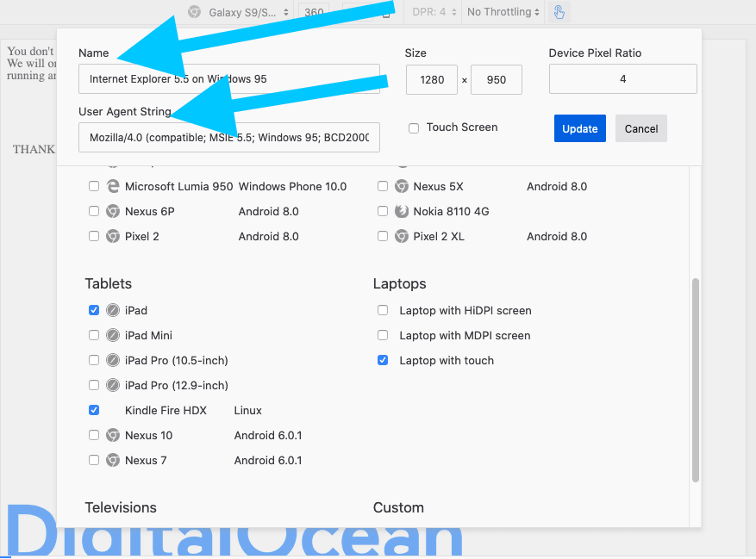Click the Edge icon for Microsoft Lumia 950
Image resolution: width=756 pixels, height=559 pixels.
tap(113, 187)
